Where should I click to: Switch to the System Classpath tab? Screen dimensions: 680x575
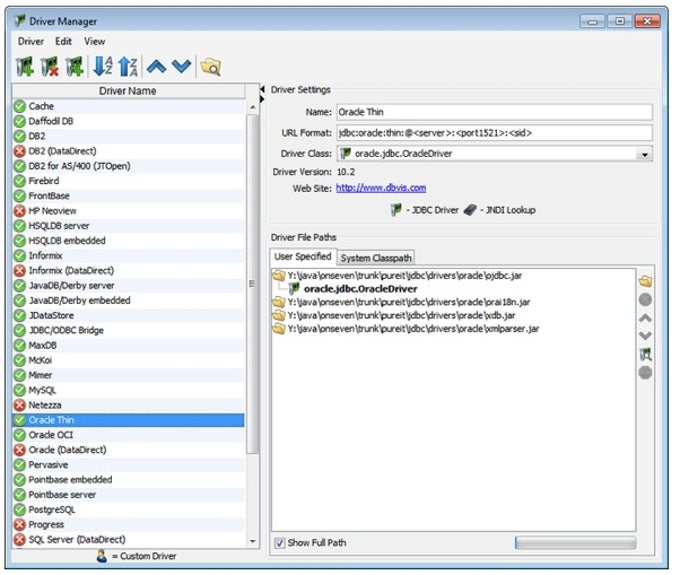click(x=376, y=258)
